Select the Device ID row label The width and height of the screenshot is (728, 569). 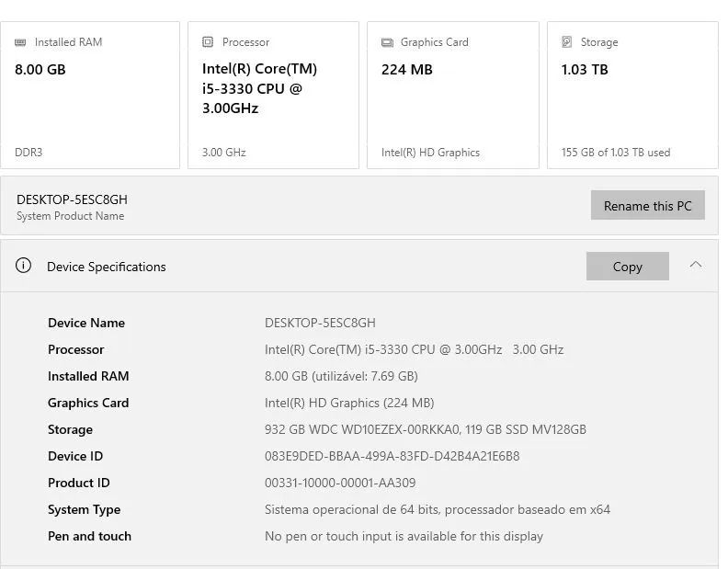(75, 456)
